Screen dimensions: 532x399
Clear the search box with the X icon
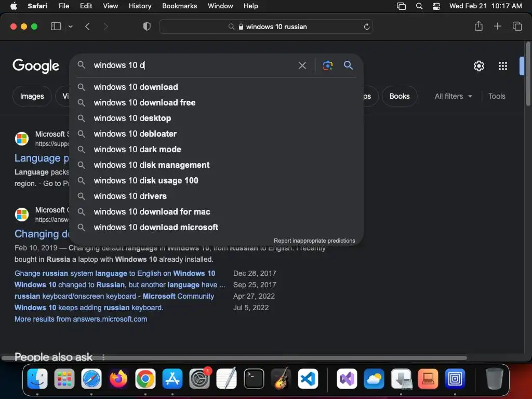pos(302,65)
